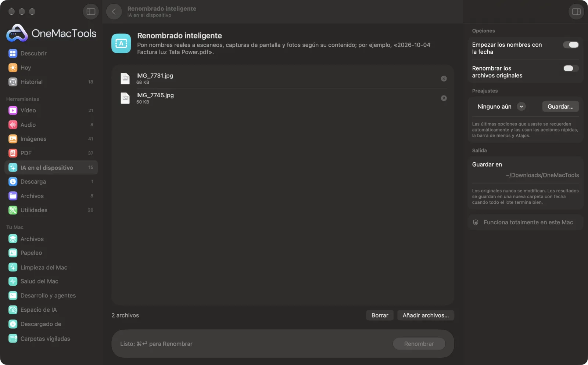The height and width of the screenshot is (365, 588).
Task: Open Utilidades tools icon
Action: coord(13,210)
